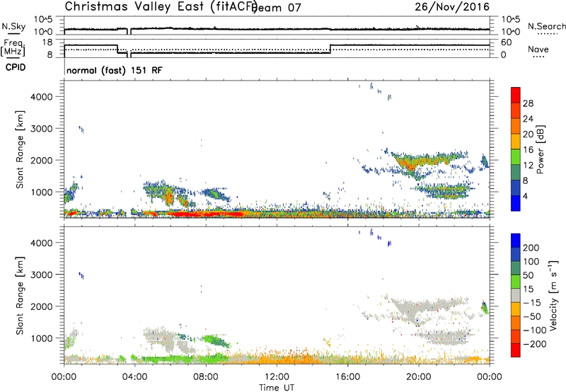This screenshot has height=392, width=566.
Task: Click the date '26/Nov/2016'
Action: (x=452, y=7)
